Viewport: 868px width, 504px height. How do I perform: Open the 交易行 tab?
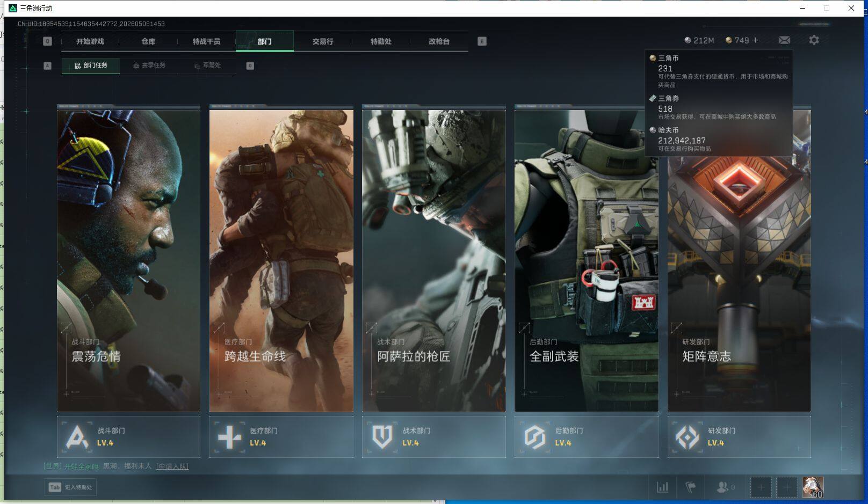(323, 41)
